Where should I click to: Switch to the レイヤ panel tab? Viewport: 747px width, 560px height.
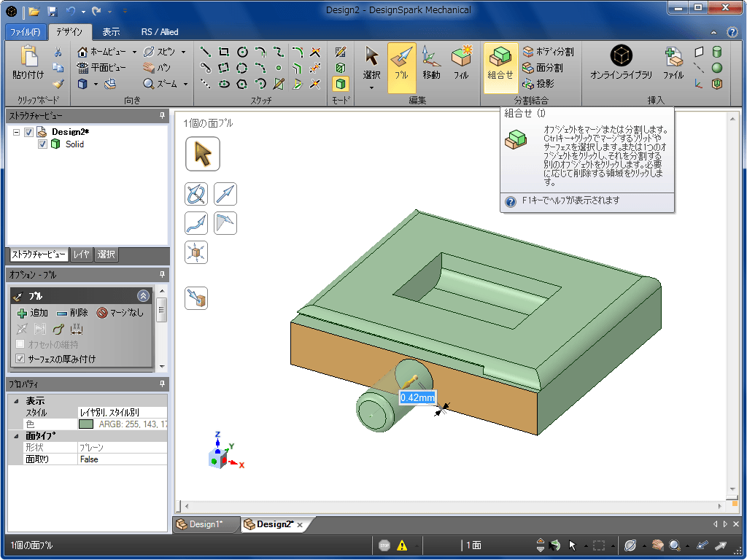pyautogui.click(x=82, y=254)
